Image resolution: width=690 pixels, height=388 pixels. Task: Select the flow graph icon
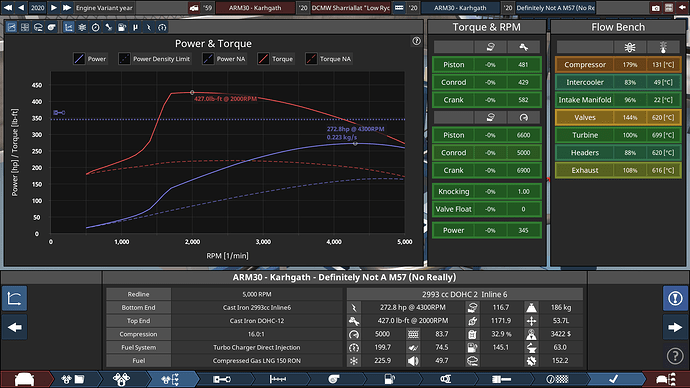82,27
